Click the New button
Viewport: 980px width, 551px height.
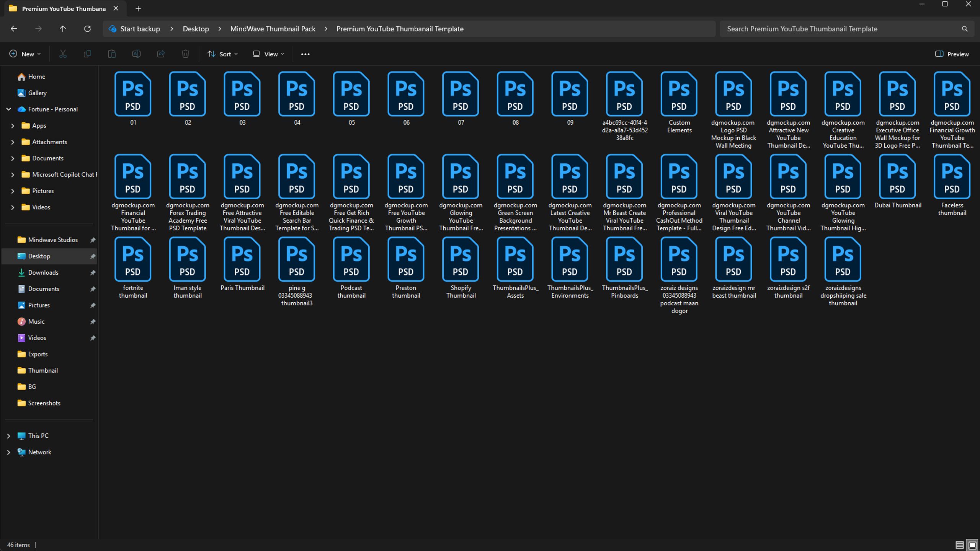click(25, 54)
